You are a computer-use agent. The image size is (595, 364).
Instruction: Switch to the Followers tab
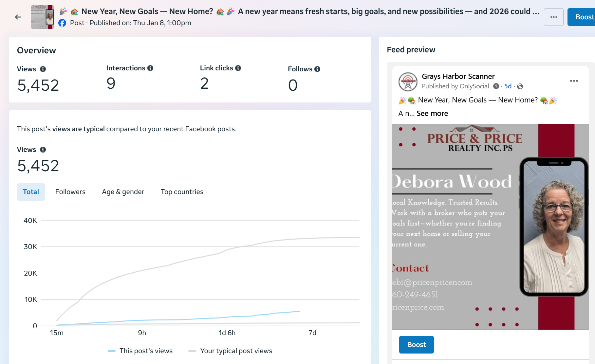point(70,192)
